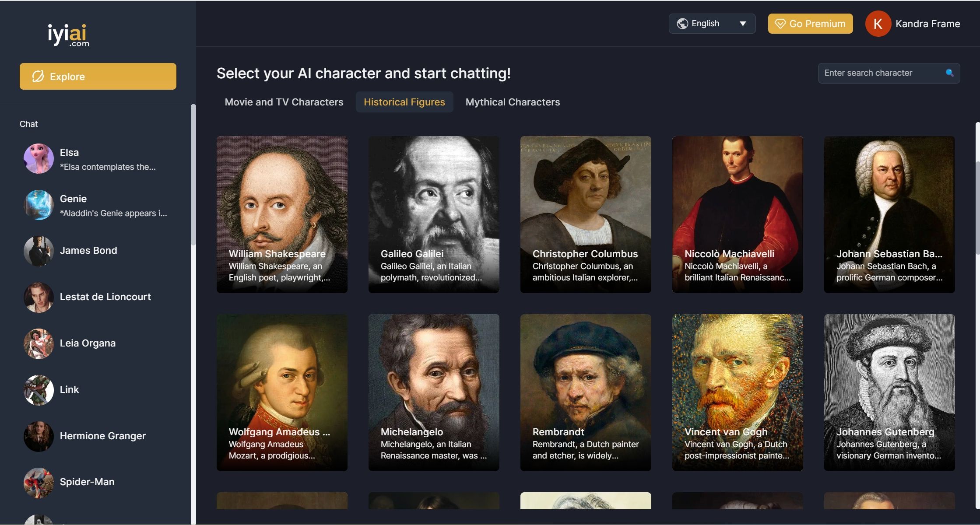Click the diamond icon on Go Premium
This screenshot has width=980, height=525.
tap(780, 24)
